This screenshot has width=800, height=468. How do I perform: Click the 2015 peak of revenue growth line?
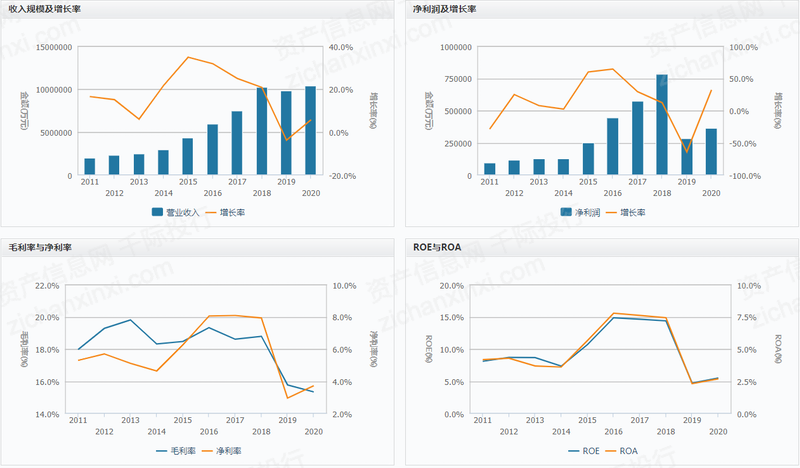click(x=188, y=57)
